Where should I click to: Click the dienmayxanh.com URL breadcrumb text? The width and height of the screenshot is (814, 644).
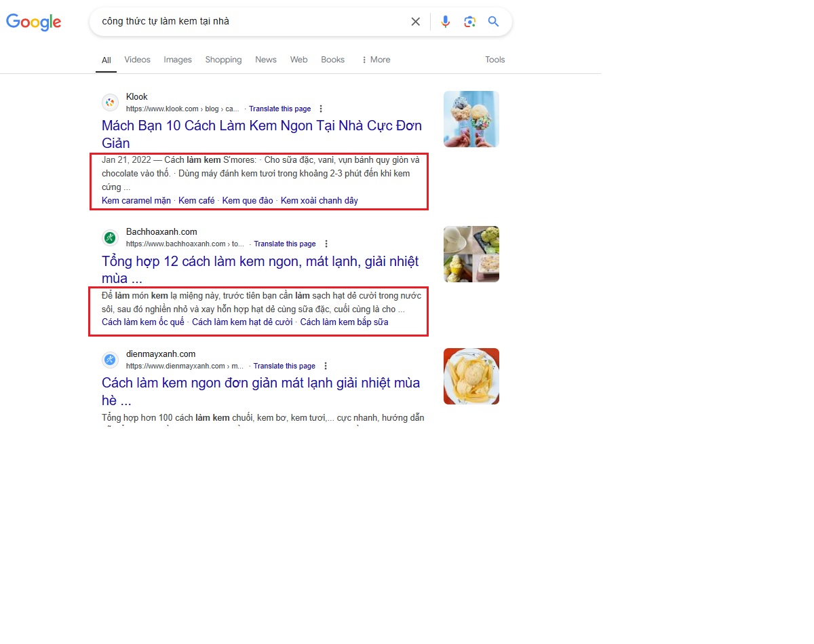point(185,366)
